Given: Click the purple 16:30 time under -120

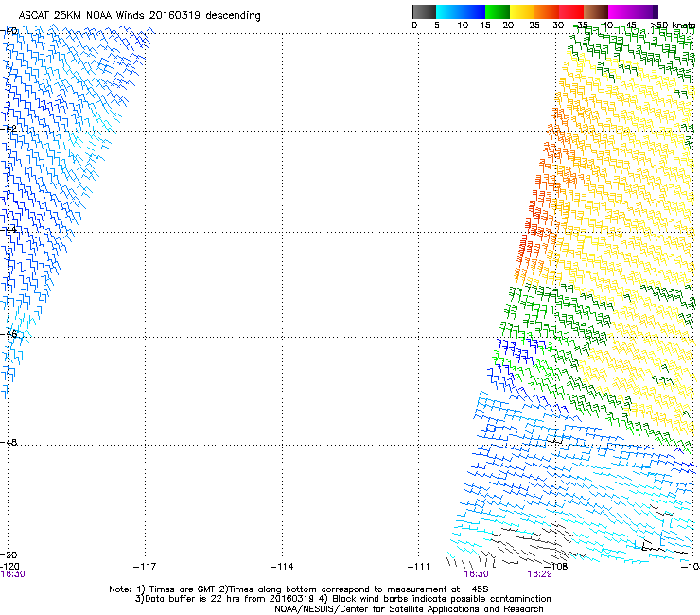Looking at the screenshot, I should tap(12, 574).
